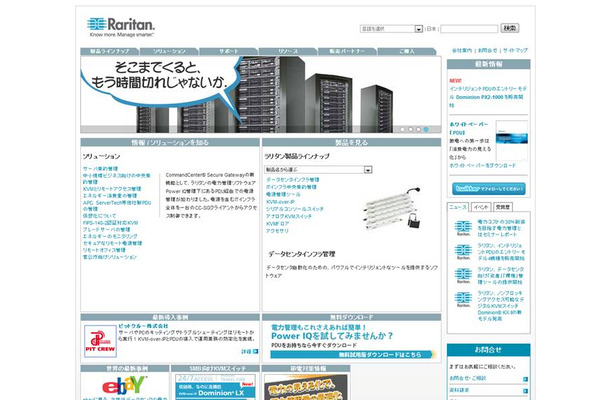Open the KVM-over-IP product link

click(x=280, y=202)
